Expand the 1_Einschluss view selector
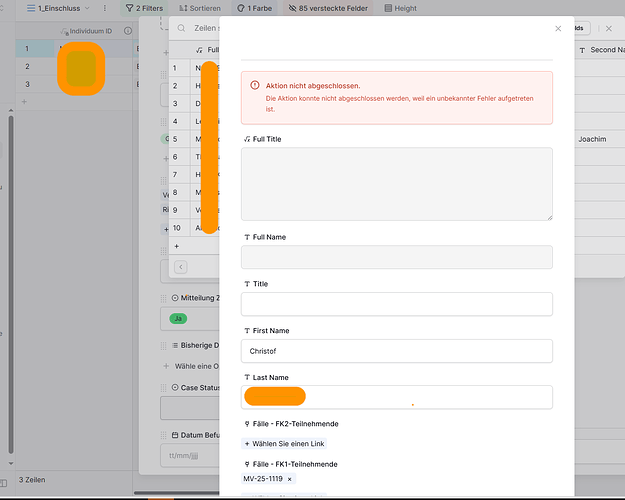625x500 pixels. pos(55,8)
